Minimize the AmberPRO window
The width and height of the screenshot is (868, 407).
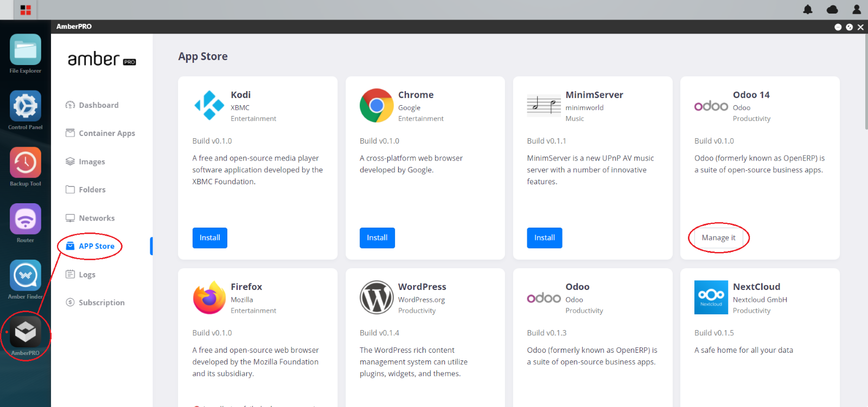838,27
